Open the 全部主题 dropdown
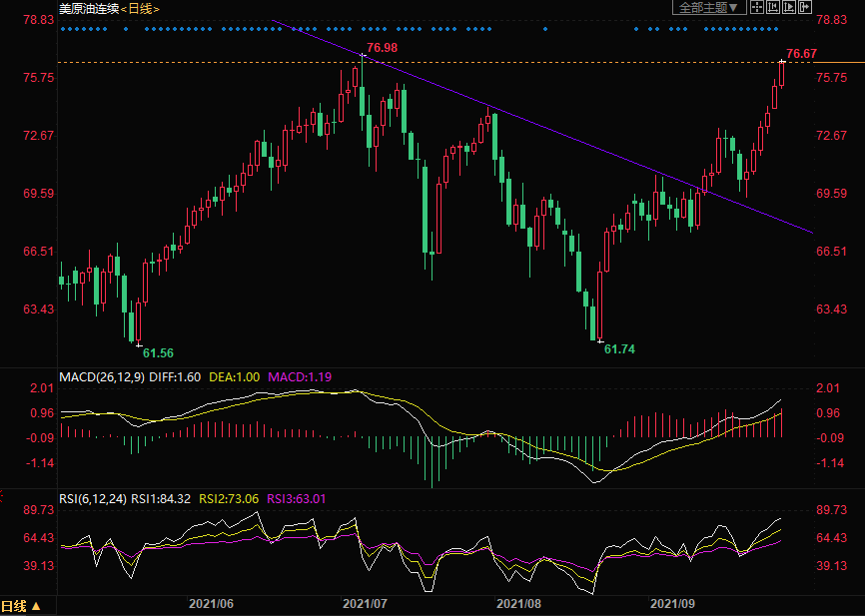Image resolution: width=865 pixels, height=616 pixels. 708,8
